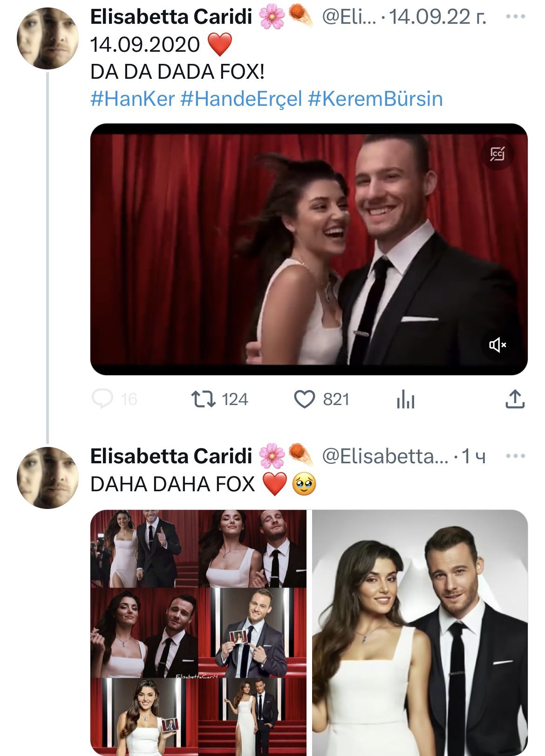Open the photo collage image on the left
The height and width of the screenshot is (756, 545).
pos(198,632)
